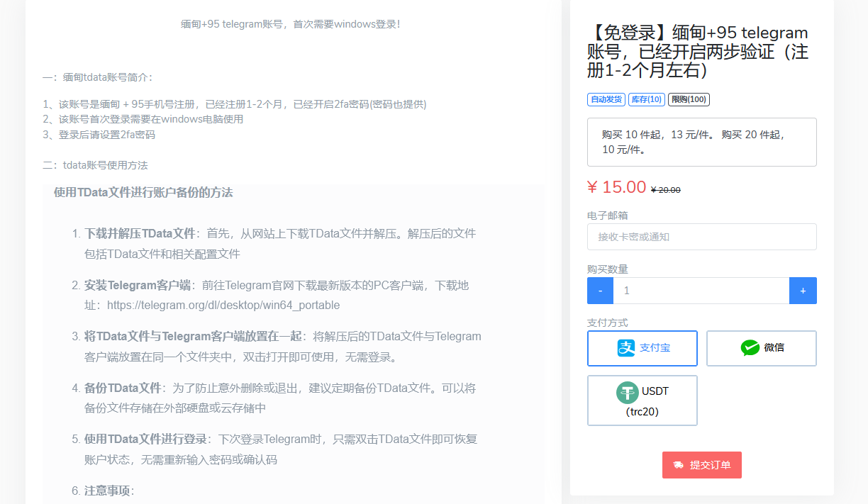The image size is (868, 504).
Task: Click the truck icon on the submit button
Action: [x=679, y=465]
